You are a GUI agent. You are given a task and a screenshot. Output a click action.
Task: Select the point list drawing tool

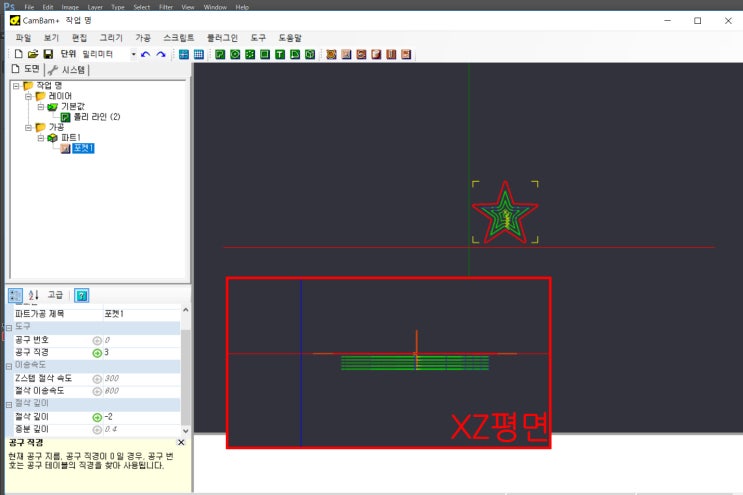[x=250, y=54]
